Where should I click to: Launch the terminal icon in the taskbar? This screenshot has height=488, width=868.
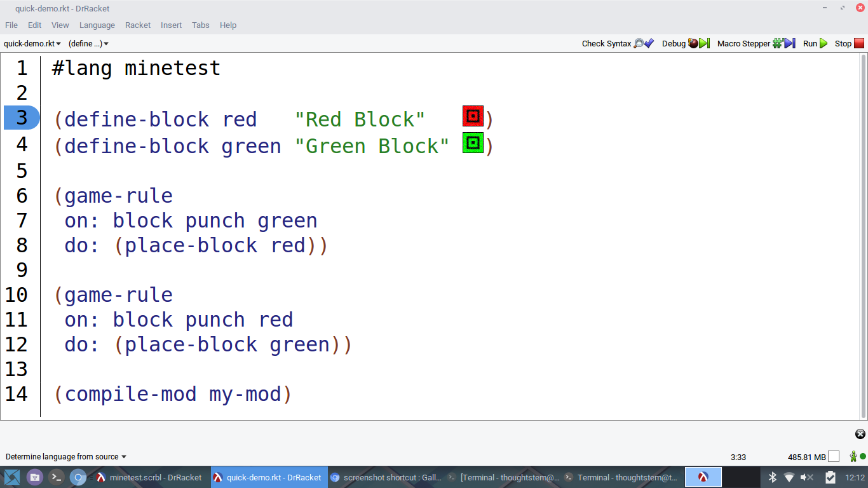pos(56,477)
